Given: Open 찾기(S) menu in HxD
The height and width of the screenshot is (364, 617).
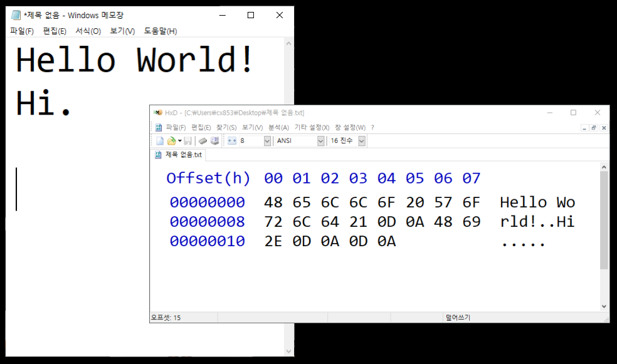Looking at the screenshot, I should 226,127.
